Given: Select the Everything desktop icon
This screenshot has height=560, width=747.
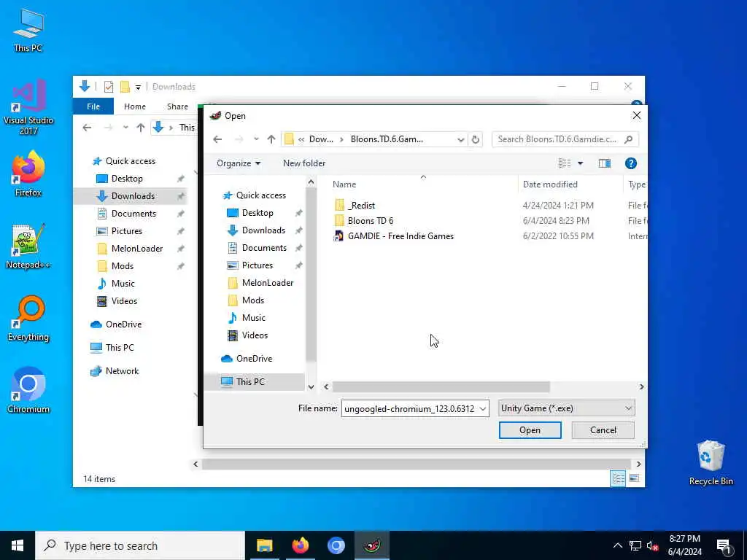Looking at the screenshot, I should click(28, 319).
